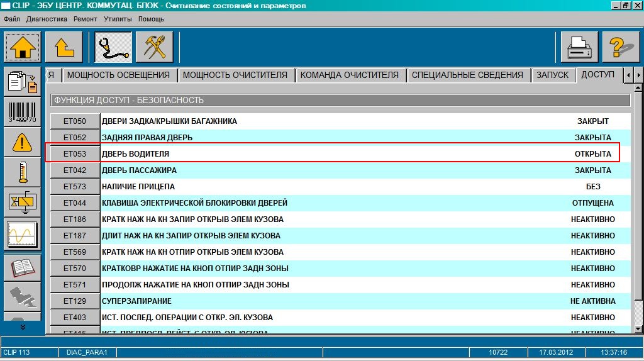Go back with the up-arrow icon
The width and height of the screenshot is (644, 361).
64,48
